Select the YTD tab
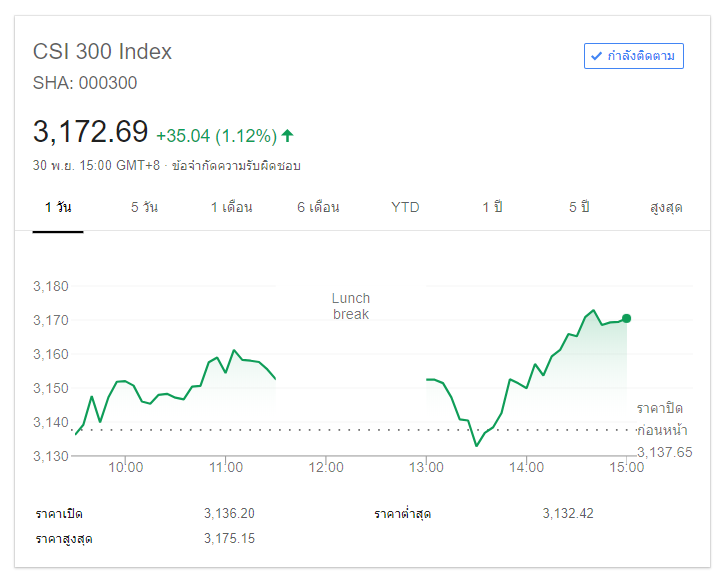This screenshot has width=728, height=585. (405, 207)
